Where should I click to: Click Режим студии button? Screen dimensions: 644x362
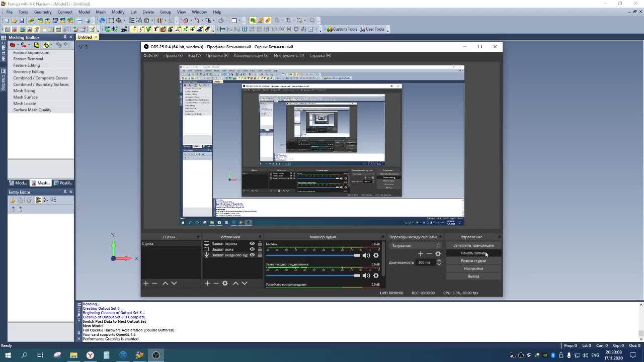[473, 261]
